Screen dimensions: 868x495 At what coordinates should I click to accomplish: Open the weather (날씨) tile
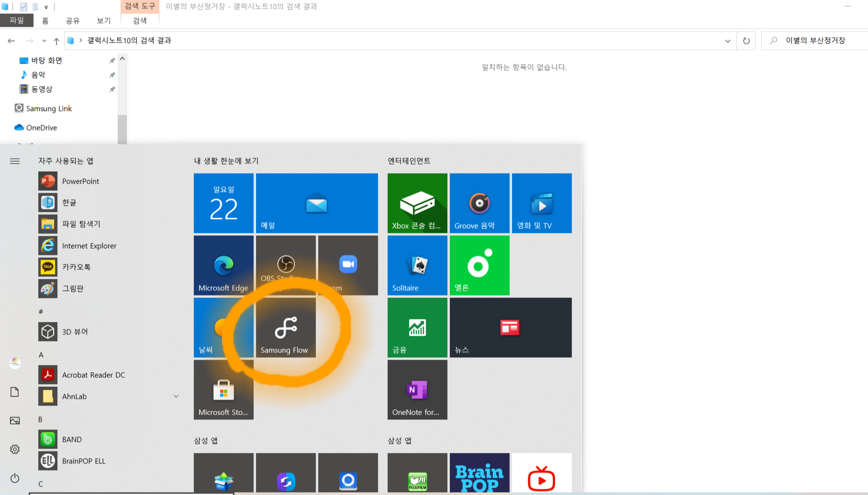click(223, 328)
